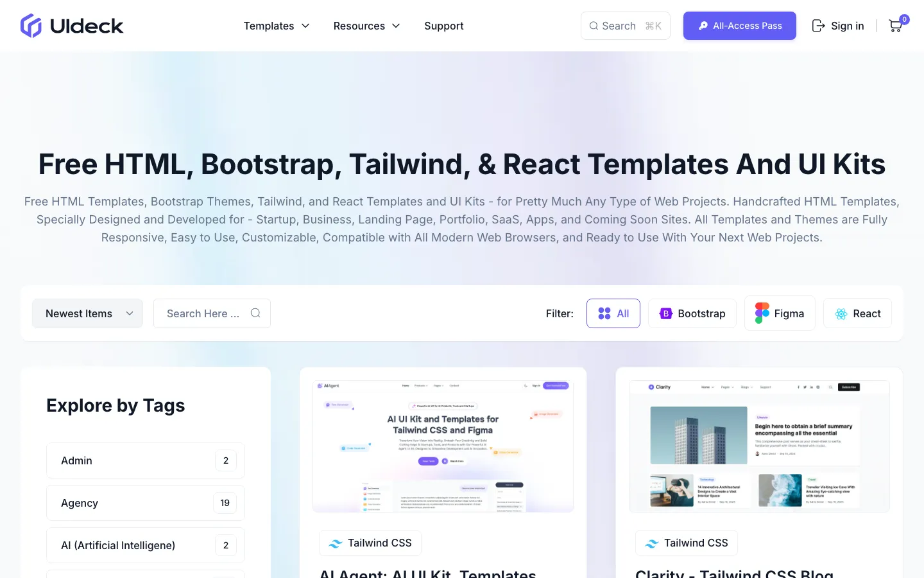The image size is (924, 578).
Task: Click the cart count badge showing 0
Action: [x=904, y=19]
